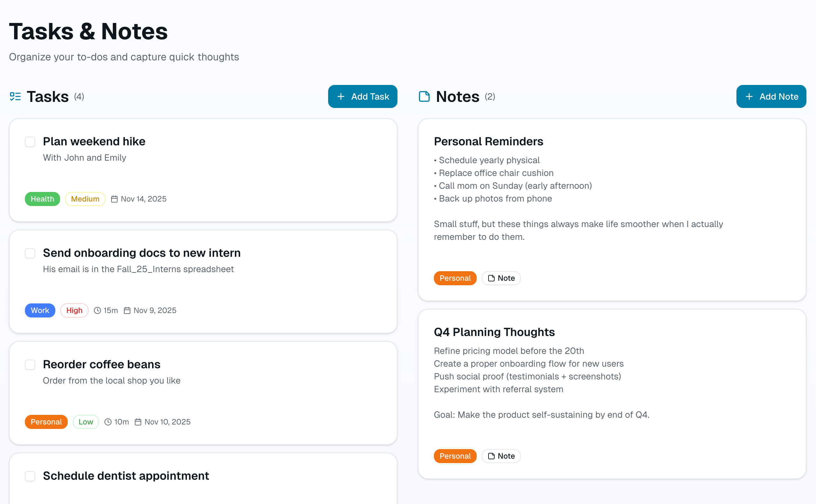Click Personal tag on Q4 Planning Thoughts note
816x504 pixels.
[x=455, y=456]
